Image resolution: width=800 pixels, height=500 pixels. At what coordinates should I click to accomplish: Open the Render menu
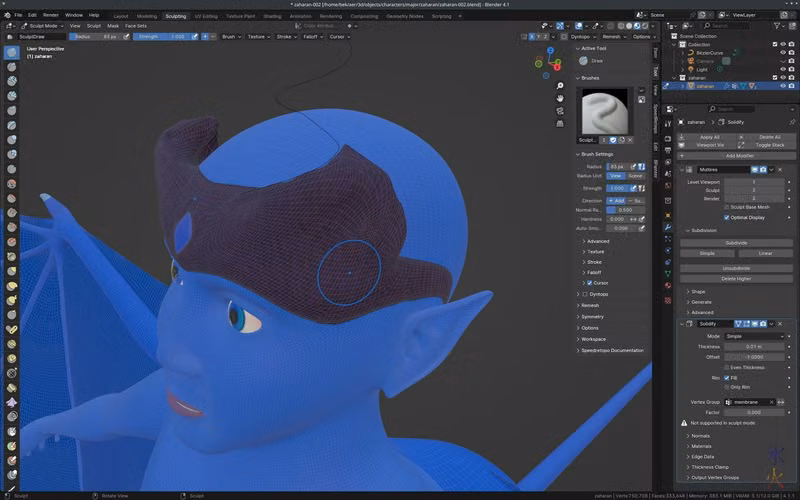point(51,15)
